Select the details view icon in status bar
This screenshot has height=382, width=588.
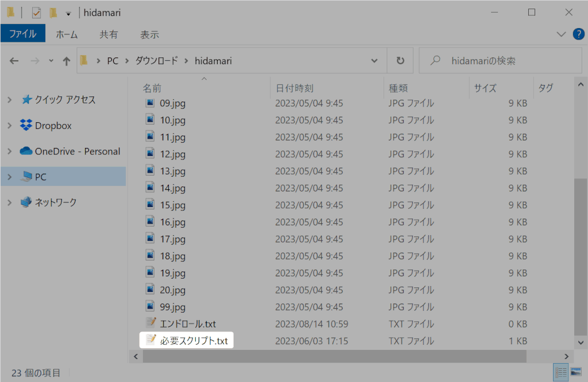click(x=561, y=372)
